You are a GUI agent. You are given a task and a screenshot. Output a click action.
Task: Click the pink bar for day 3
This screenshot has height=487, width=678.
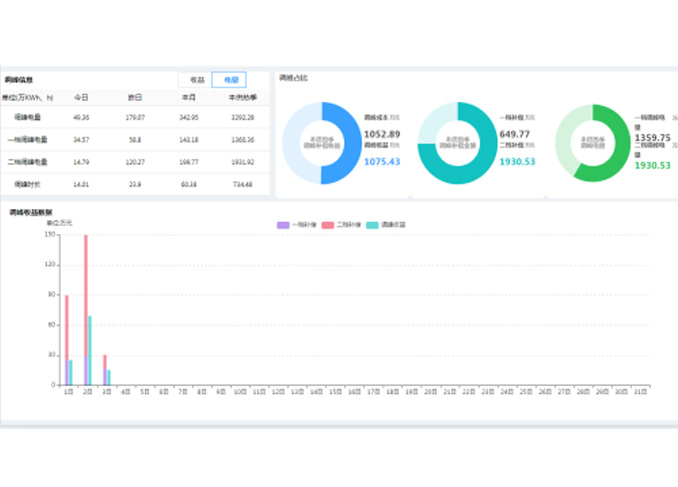[104, 370]
